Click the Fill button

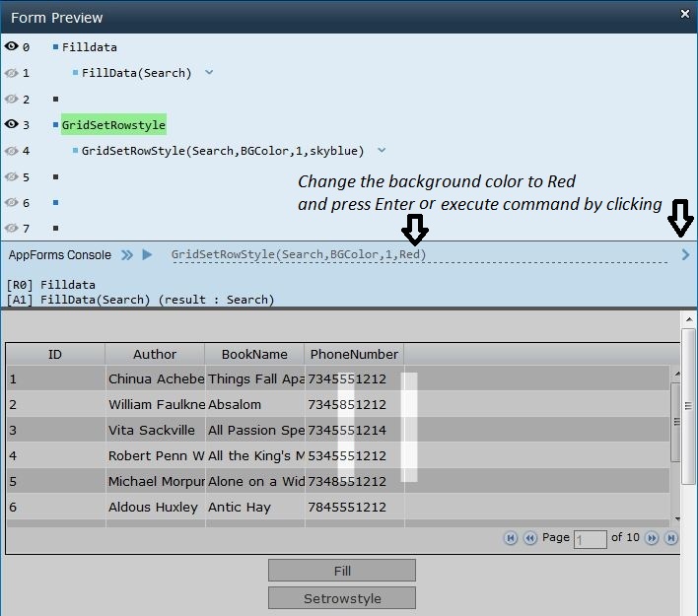click(x=342, y=571)
